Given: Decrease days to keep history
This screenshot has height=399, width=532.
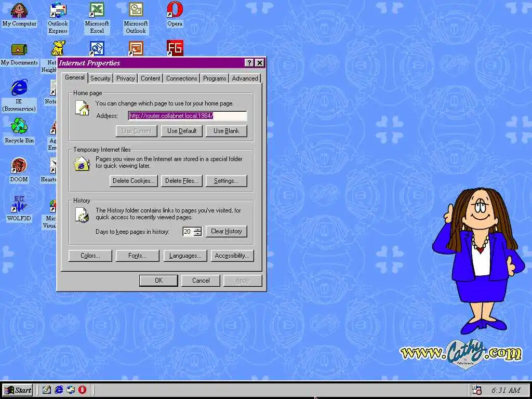Looking at the screenshot, I should [198, 234].
